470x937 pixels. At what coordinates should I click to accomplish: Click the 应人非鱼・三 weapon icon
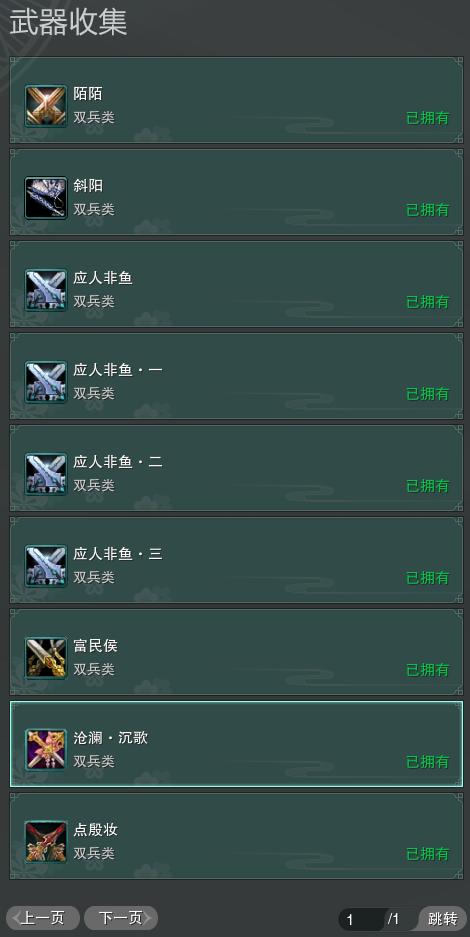(x=46, y=566)
